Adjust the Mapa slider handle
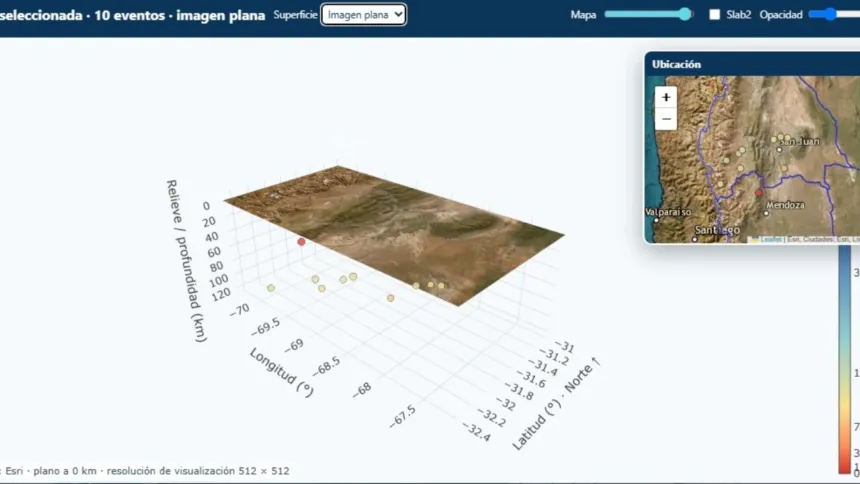860x484 pixels. (x=684, y=14)
